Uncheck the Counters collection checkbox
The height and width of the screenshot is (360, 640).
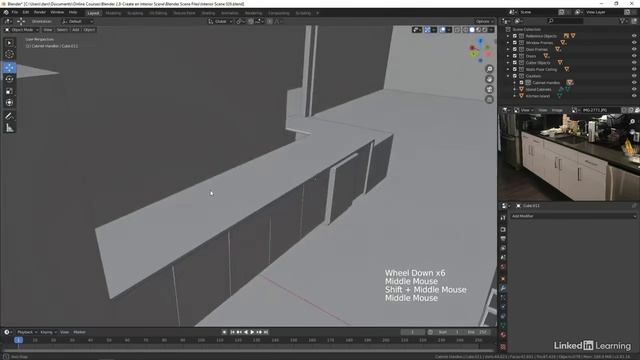[515, 76]
